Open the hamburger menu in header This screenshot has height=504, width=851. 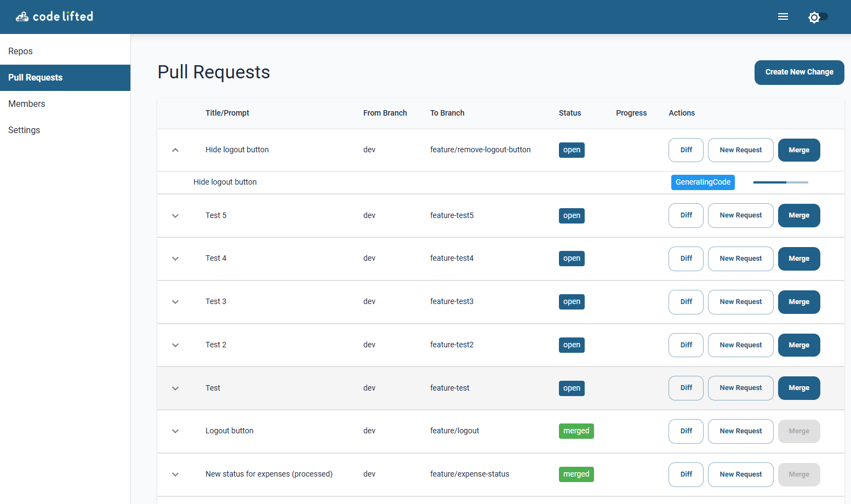click(783, 17)
